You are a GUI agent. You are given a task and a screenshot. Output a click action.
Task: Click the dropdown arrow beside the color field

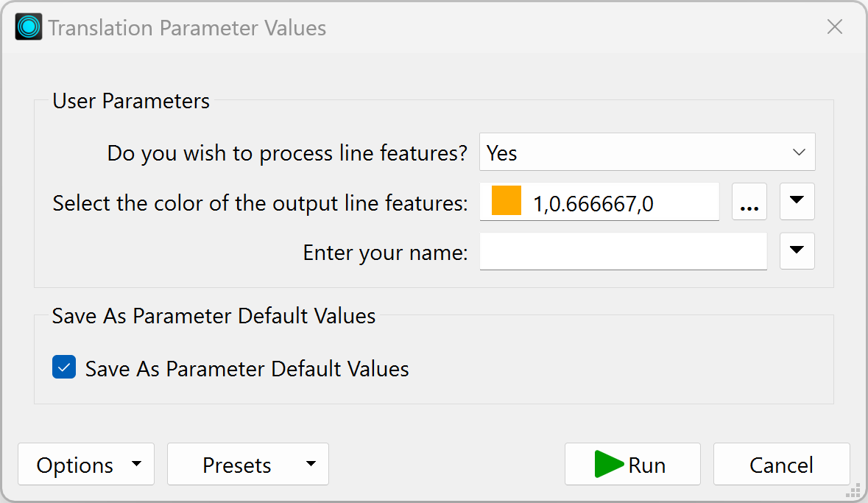pyautogui.click(x=797, y=201)
